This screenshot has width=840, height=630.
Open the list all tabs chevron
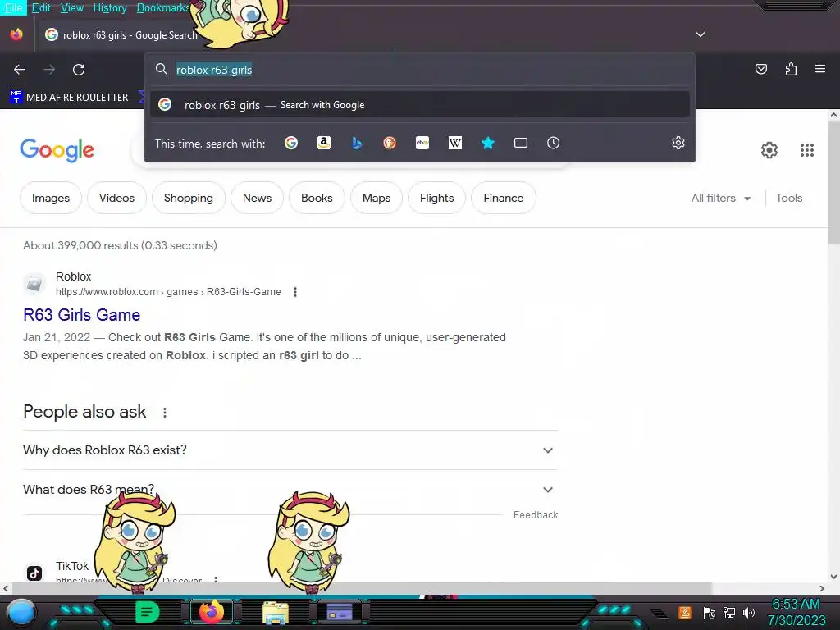pyautogui.click(x=701, y=34)
